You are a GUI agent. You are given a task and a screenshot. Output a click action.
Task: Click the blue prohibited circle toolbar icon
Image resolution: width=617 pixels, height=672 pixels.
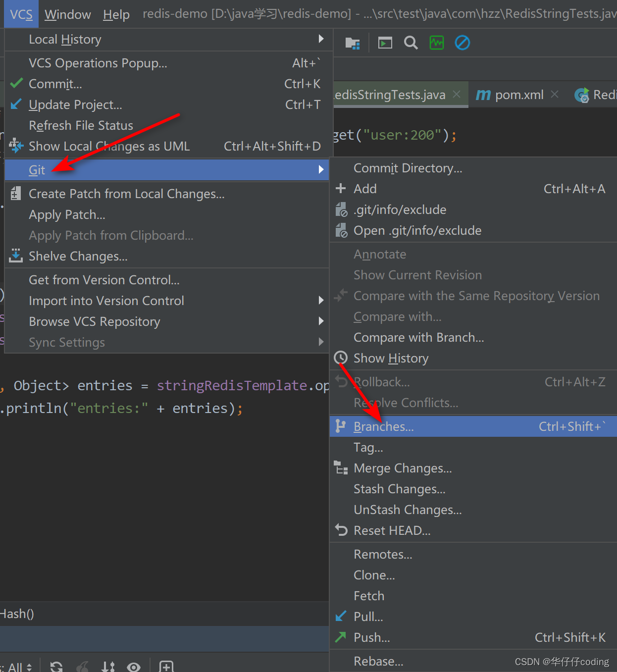tap(463, 43)
